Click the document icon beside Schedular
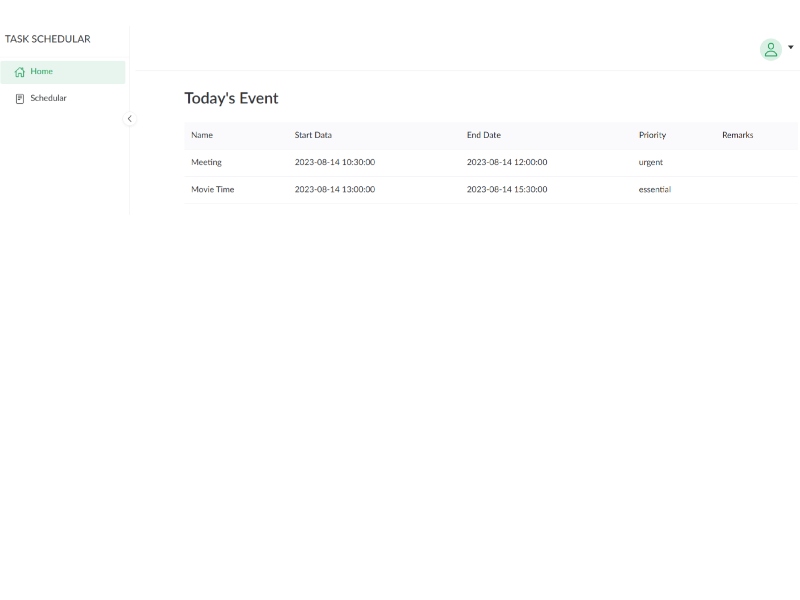The width and height of the screenshot is (800, 600). coord(19,98)
